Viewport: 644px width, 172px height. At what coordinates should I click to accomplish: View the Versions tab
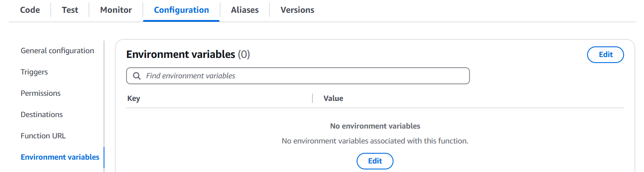(298, 10)
